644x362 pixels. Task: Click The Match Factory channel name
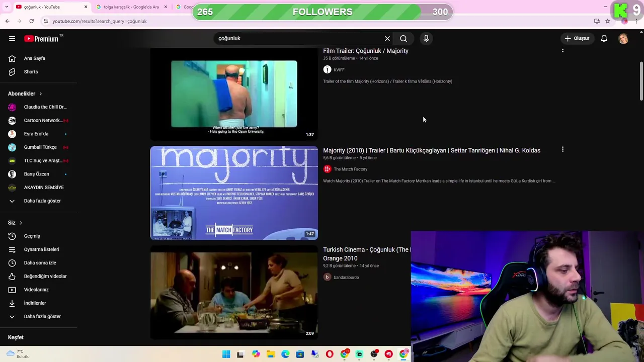pyautogui.click(x=351, y=169)
